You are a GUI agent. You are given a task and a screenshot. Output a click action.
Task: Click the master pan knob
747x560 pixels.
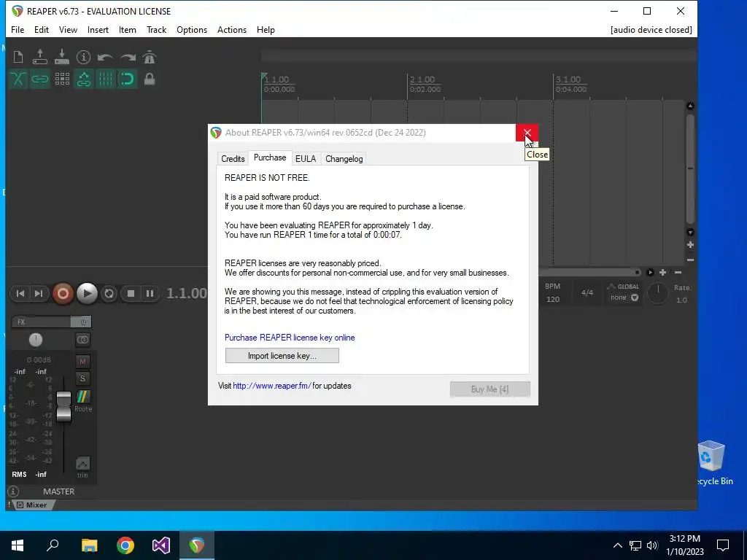pos(36,340)
